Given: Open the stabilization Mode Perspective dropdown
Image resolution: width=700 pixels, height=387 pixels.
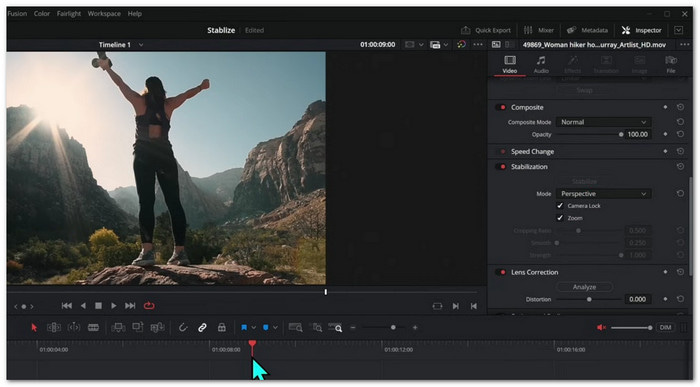Looking at the screenshot, I should (603, 194).
